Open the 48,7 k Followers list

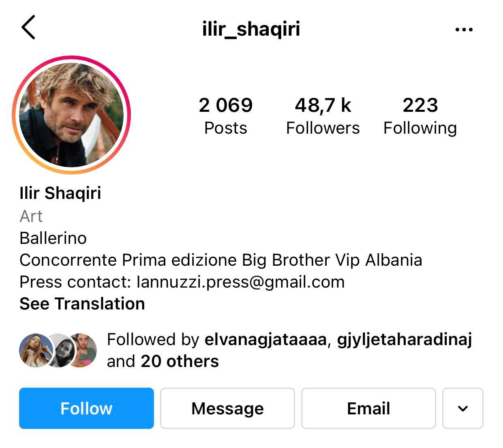[x=323, y=116]
